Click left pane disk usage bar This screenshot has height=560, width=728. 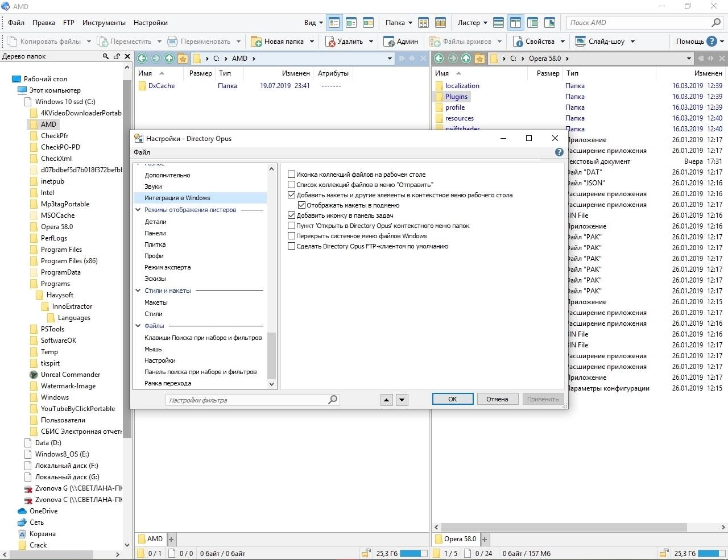click(x=414, y=553)
